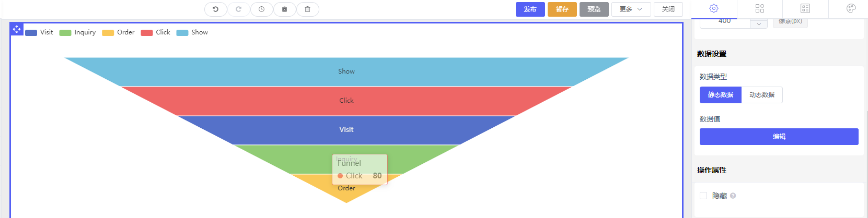Screen dimensions: 868x218
Task: Enable the 隐藏 checkbox
Action: 703,196
